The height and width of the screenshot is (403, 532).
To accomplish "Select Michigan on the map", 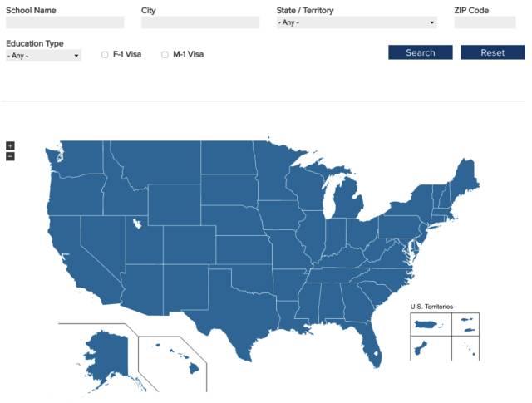I will [x=349, y=200].
